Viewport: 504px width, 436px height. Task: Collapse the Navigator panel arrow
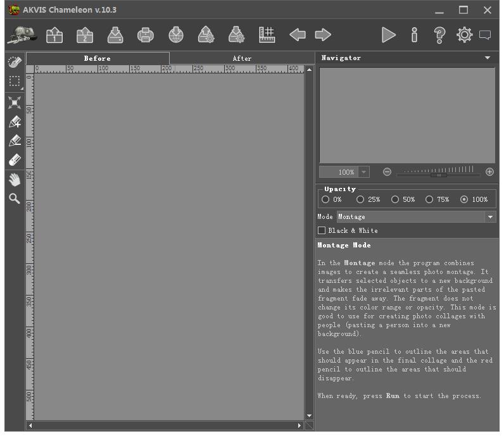click(x=488, y=58)
